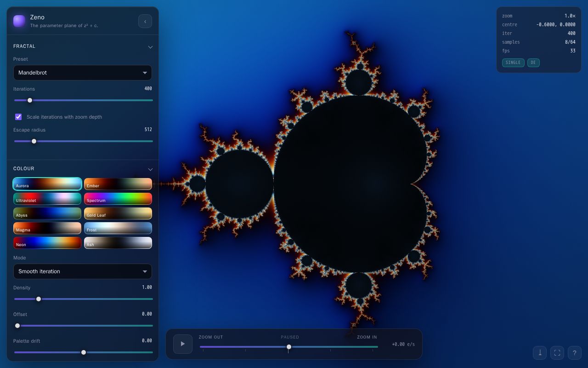Open the Mode dropdown showing Smooth iteration
588x368 pixels.
pyautogui.click(x=83, y=271)
